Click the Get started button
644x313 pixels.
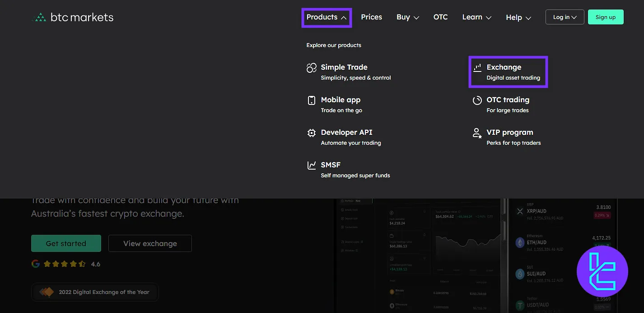point(66,243)
